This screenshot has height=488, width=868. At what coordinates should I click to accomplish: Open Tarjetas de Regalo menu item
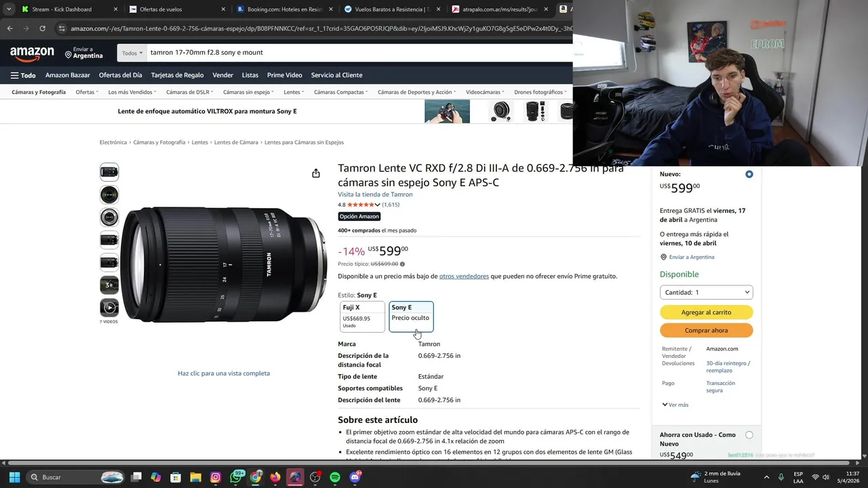(x=177, y=75)
